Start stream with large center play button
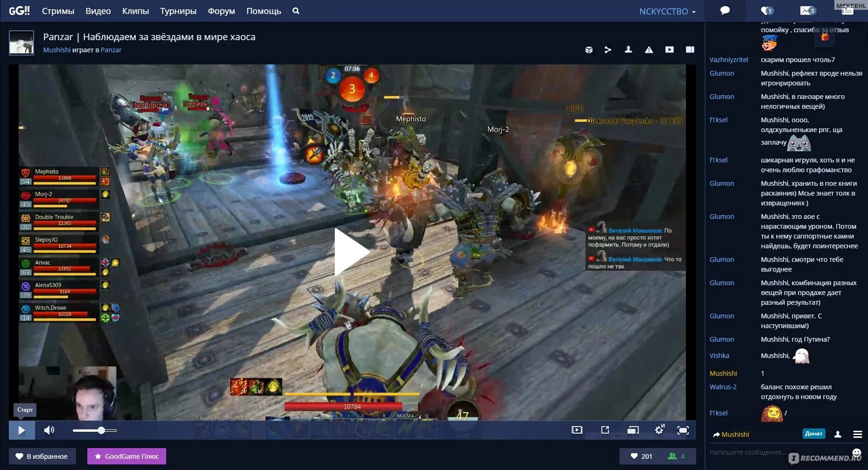The height and width of the screenshot is (470, 868). (x=352, y=252)
